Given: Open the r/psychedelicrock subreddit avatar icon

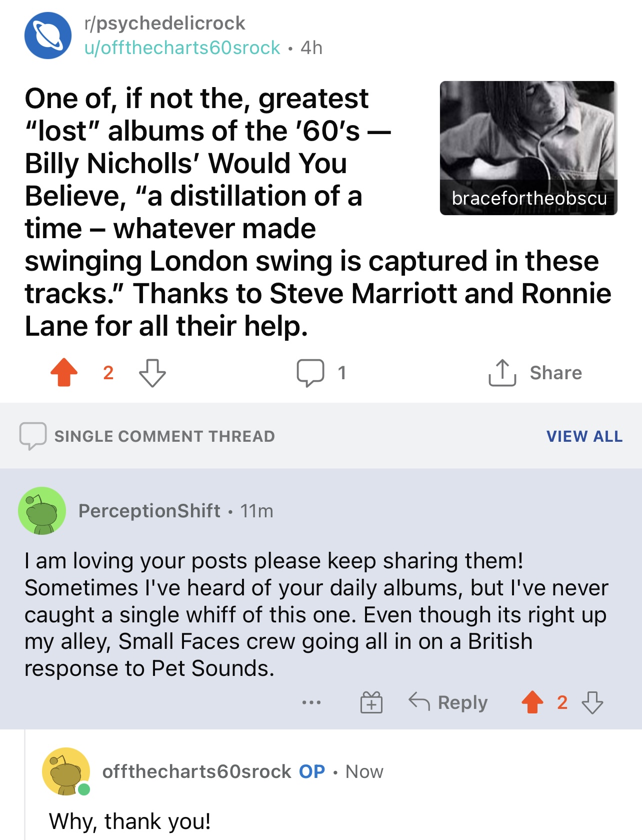Looking at the screenshot, I should click(x=48, y=36).
